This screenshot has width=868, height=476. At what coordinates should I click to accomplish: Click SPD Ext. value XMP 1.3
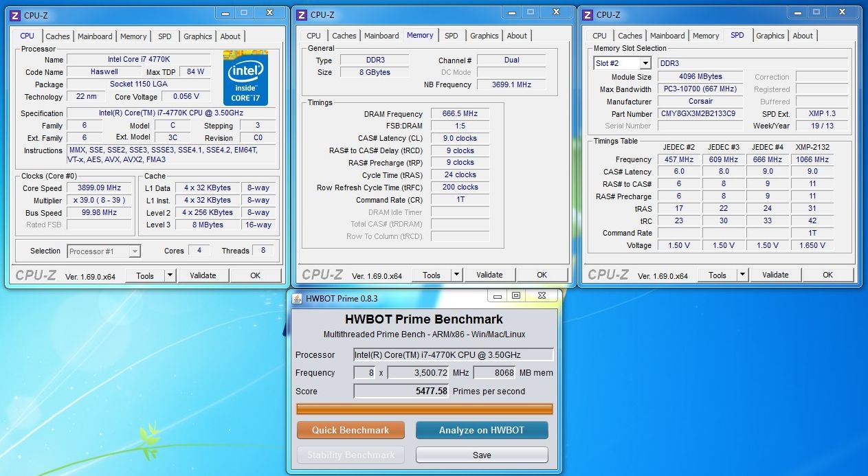click(821, 114)
